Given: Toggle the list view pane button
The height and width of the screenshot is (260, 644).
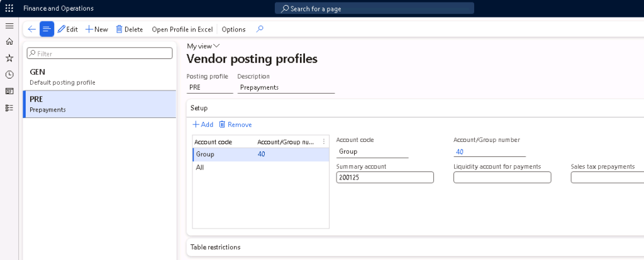Looking at the screenshot, I should [x=47, y=29].
